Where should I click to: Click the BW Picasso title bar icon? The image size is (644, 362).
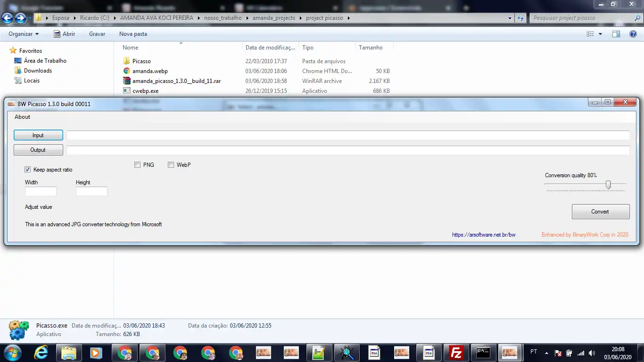[11, 104]
